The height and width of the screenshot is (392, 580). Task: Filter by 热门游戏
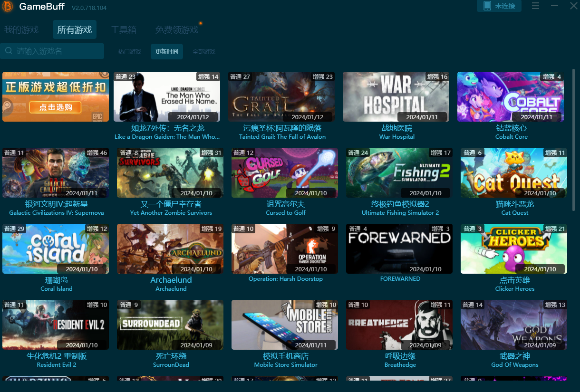tap(130, 51)
